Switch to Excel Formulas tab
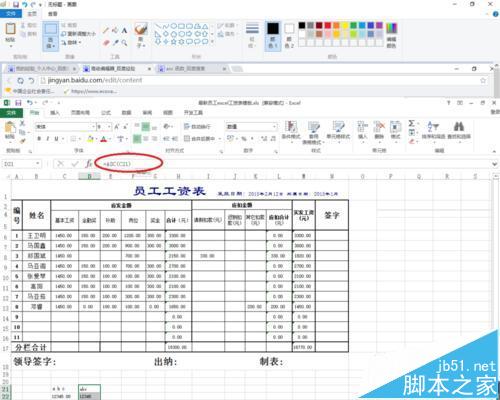 (106, 113)
